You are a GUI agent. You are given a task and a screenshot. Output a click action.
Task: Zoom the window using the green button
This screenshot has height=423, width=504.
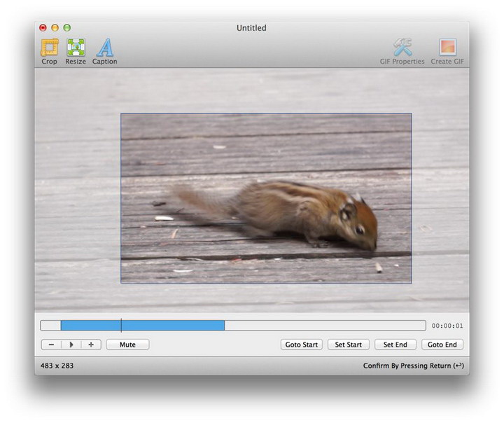(x=66, y=28)
